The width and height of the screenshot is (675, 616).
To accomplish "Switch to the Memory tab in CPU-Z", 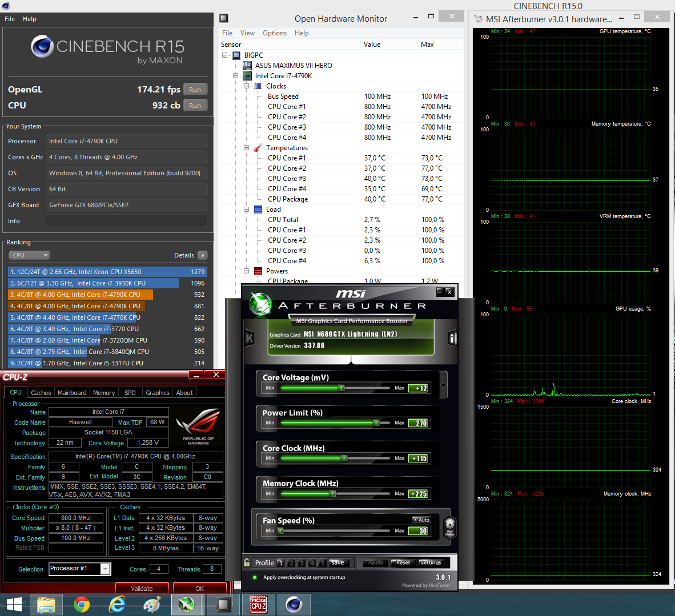I will [x=104, y=393].
